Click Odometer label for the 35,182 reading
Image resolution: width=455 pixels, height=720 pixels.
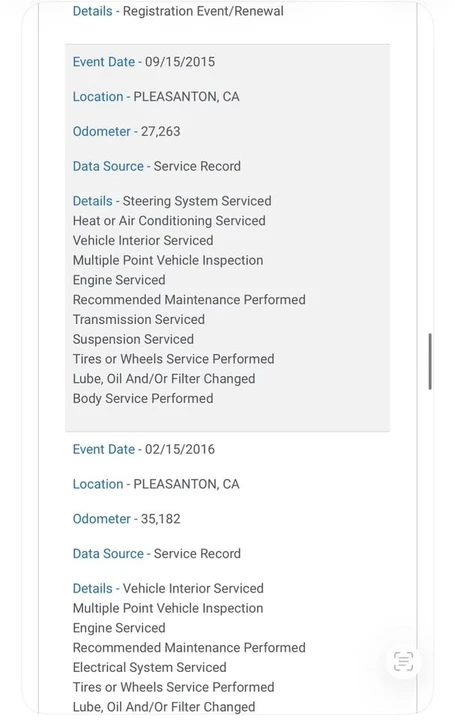[x=101, y=519]
